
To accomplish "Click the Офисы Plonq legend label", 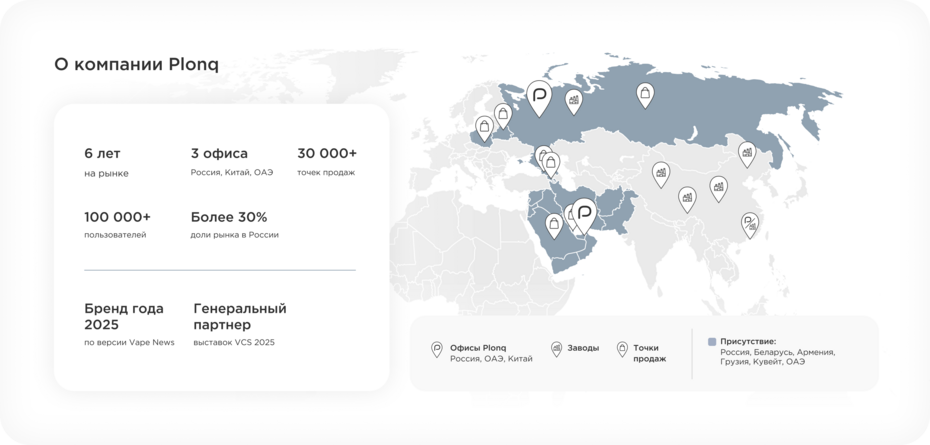I will tap(478, 348).
